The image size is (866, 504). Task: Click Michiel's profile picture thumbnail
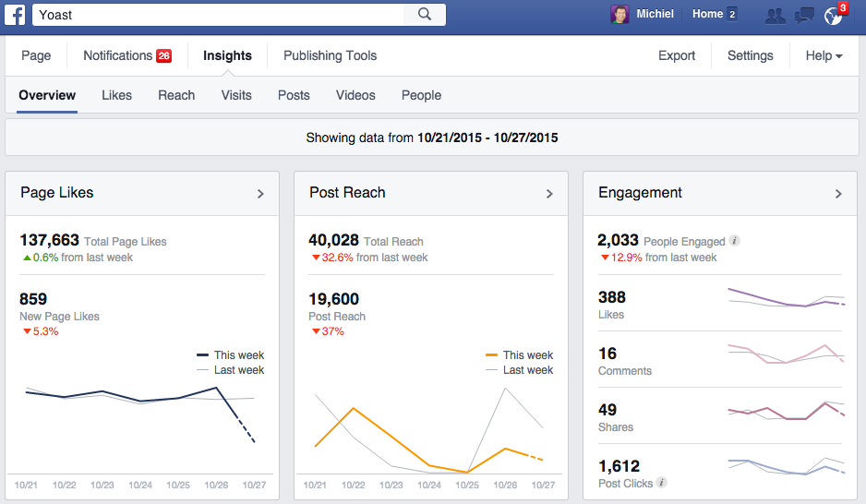click(x=619, y=15)
